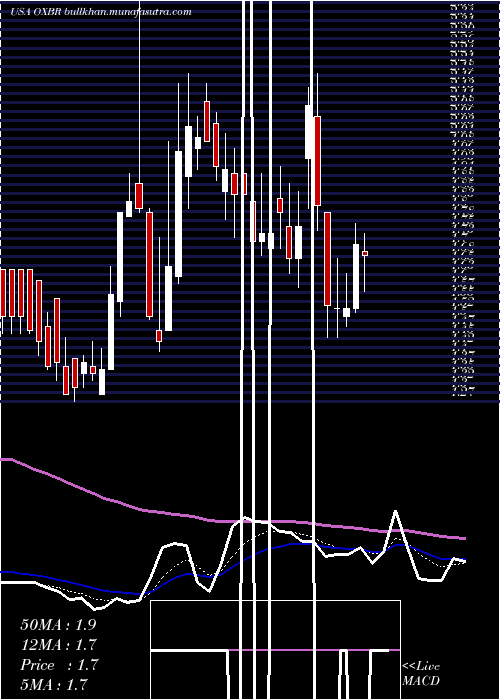This screenshot has width=500, height=700.
Task: Click the '12MA : 1.7' legend text
Action: 58,645
